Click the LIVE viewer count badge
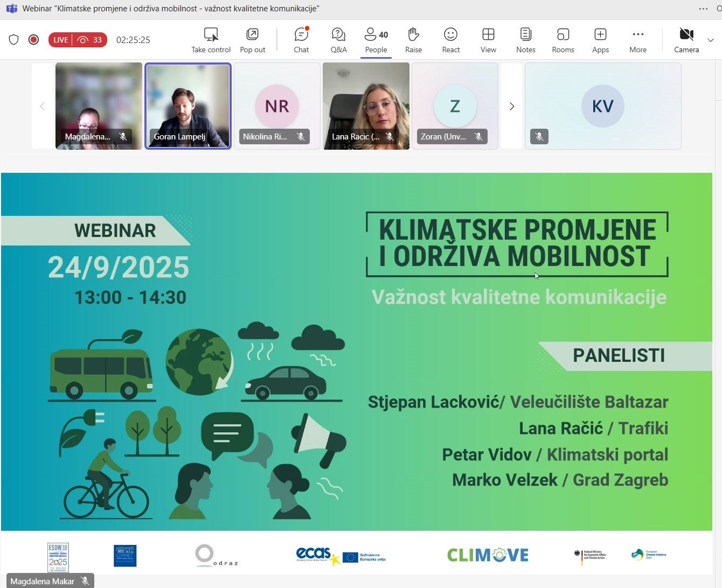This screenshot has width=722, height=588. pos(78,40)
